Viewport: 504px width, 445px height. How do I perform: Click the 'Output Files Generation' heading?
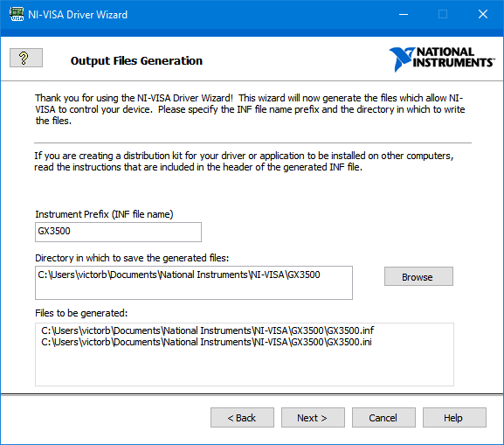(x=136, y=61)
